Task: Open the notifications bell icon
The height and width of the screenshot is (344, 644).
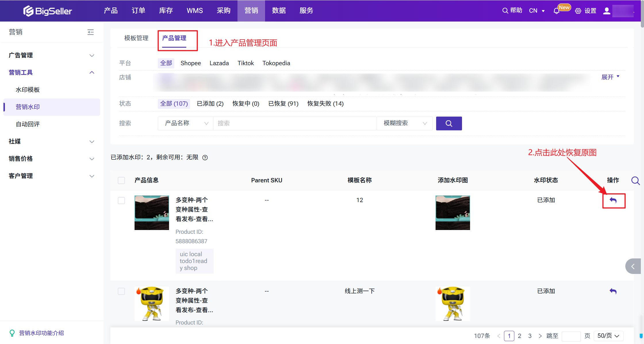Action: pyautogui.click(x=556, y=11)
